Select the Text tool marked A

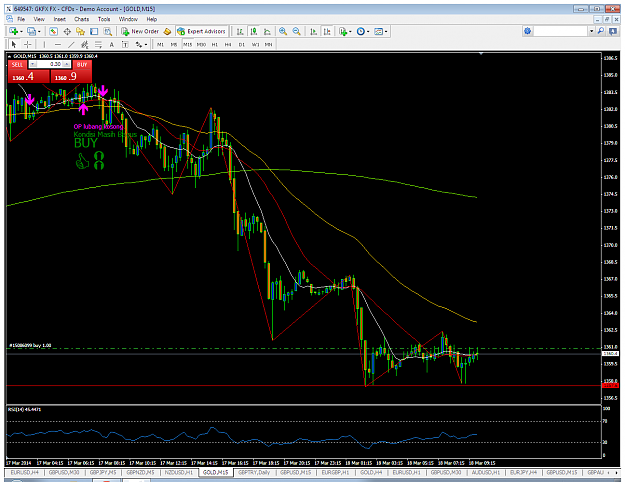tap(112, 44)
